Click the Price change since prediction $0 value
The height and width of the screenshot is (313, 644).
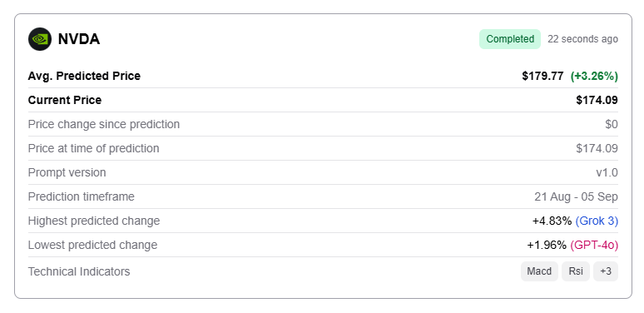point(612,125)
